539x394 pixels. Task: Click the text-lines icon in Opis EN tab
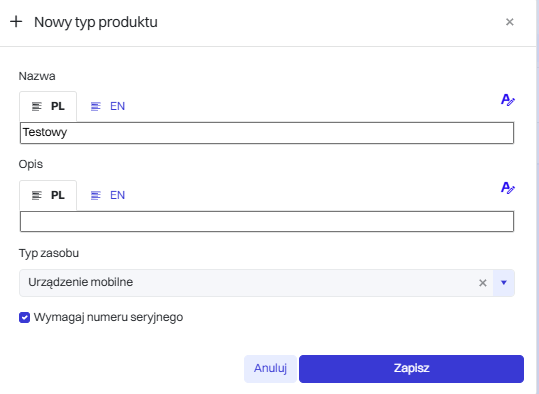(x=96, y=195)
